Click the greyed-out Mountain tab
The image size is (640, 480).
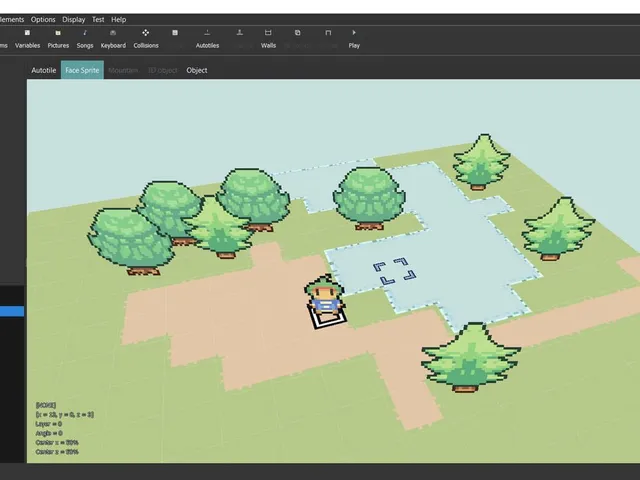click(x=123, y=70)
